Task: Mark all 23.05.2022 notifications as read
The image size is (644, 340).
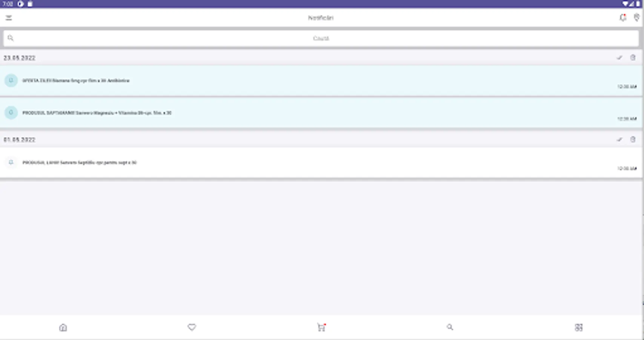Action: click(619, 58)
